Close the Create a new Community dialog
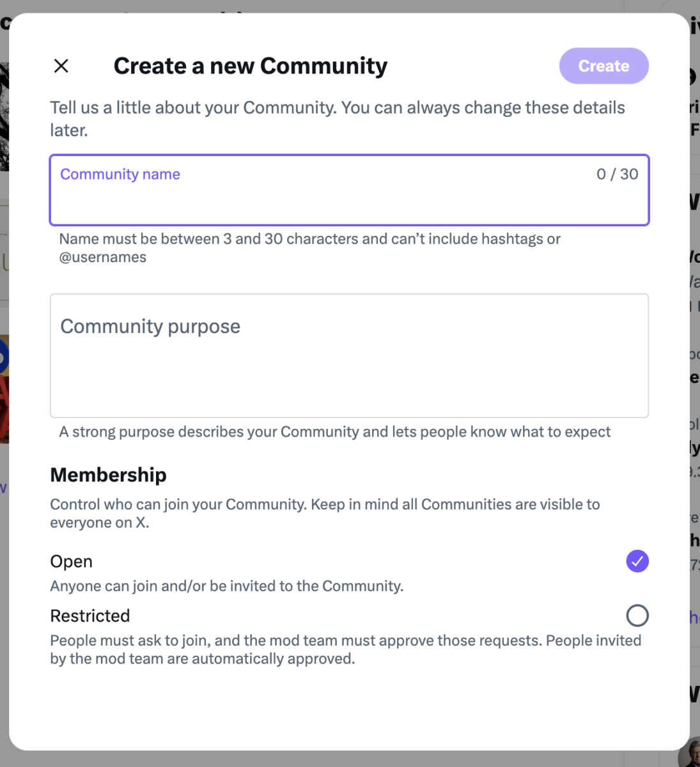The height and width of the screenshot is (767, 700). pos(61,66)
